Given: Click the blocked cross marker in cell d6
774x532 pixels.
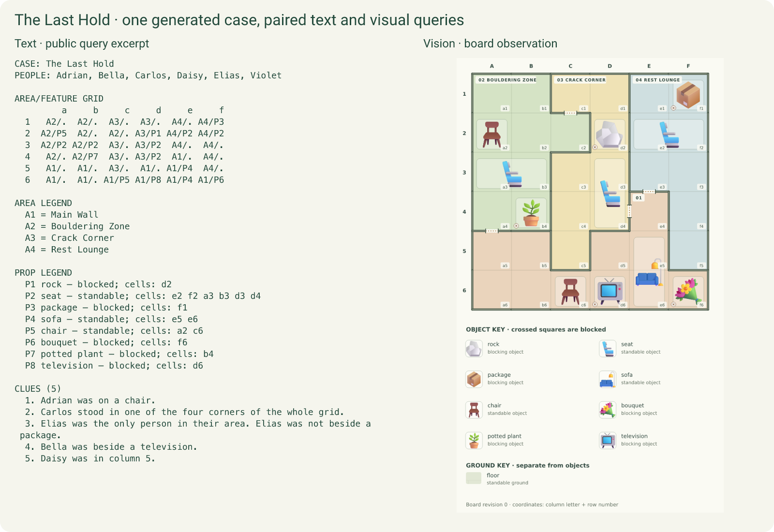Looking at the screenshot, I should point(595,305).
